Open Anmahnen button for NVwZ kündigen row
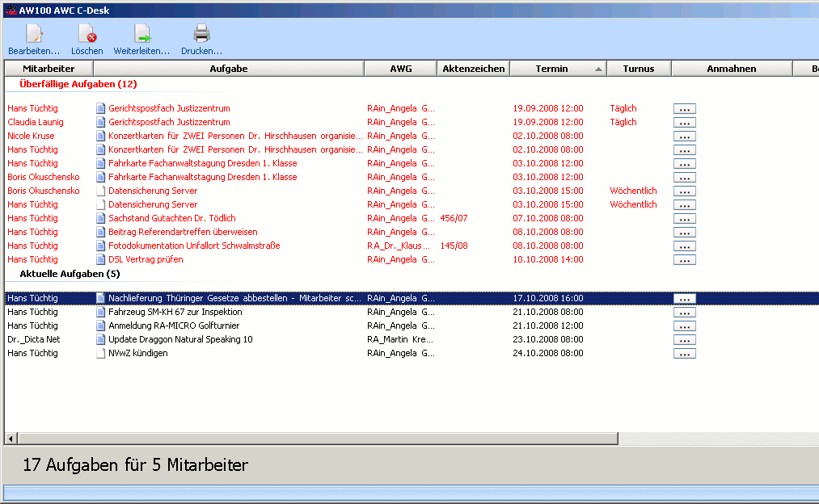Screen dimensions: 819x504 tap(684, 354)
